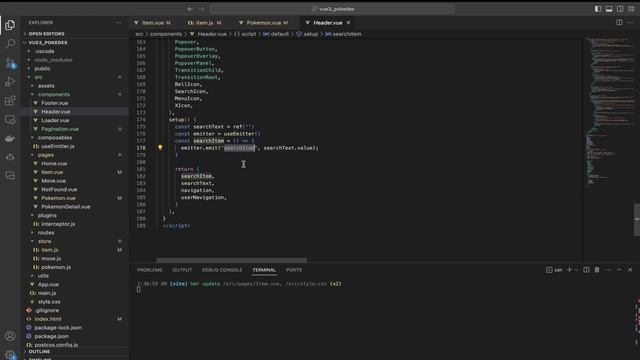Close the Header.vue tab
640x360 pixels.
click(348, 22)
